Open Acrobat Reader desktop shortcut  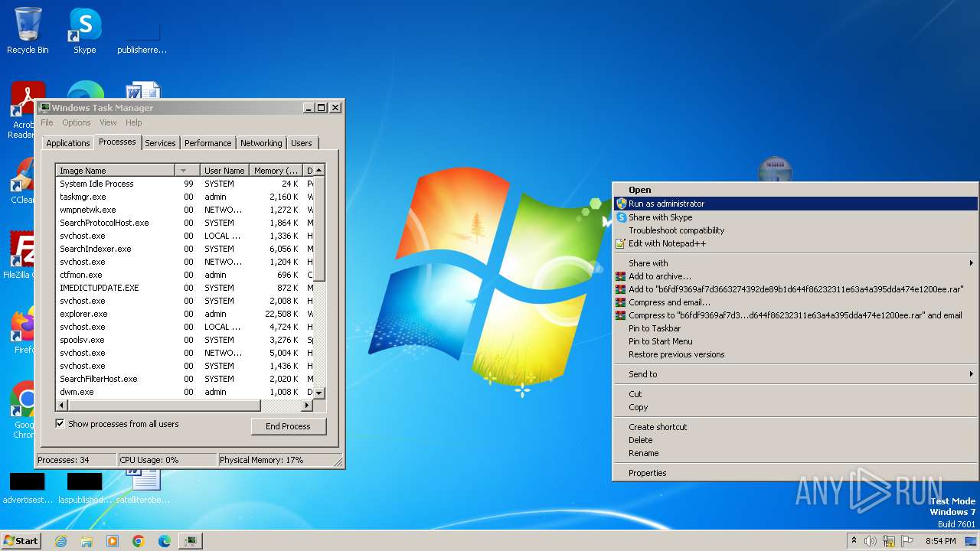[x=23, y=111]
